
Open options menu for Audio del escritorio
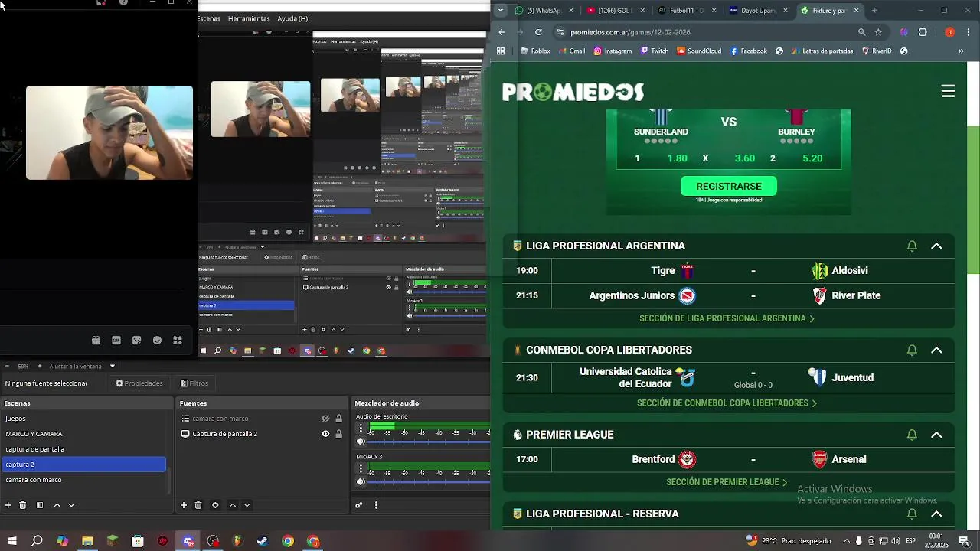(x=360, y=429)
